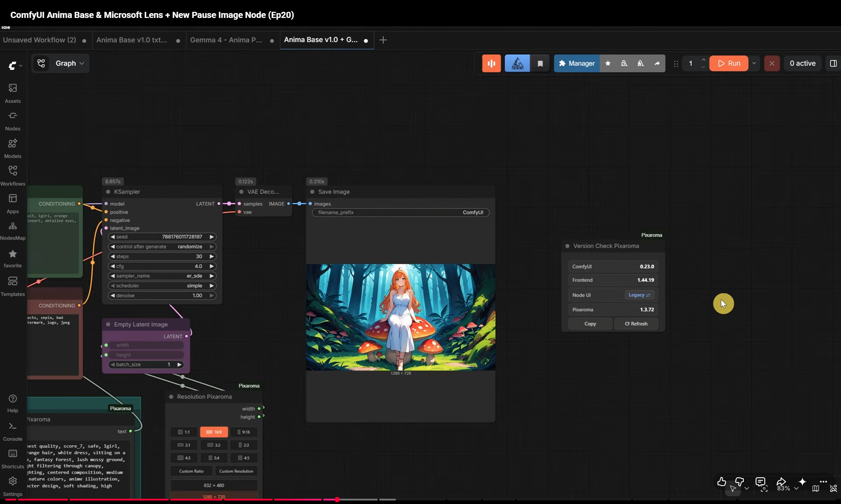This screenshot has height=504, width=841.
Task: Click the Run button
Action: click(x=729, y=63)
